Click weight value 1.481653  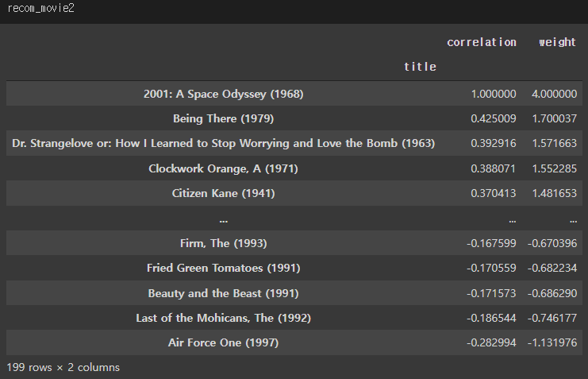pos(554,193)
